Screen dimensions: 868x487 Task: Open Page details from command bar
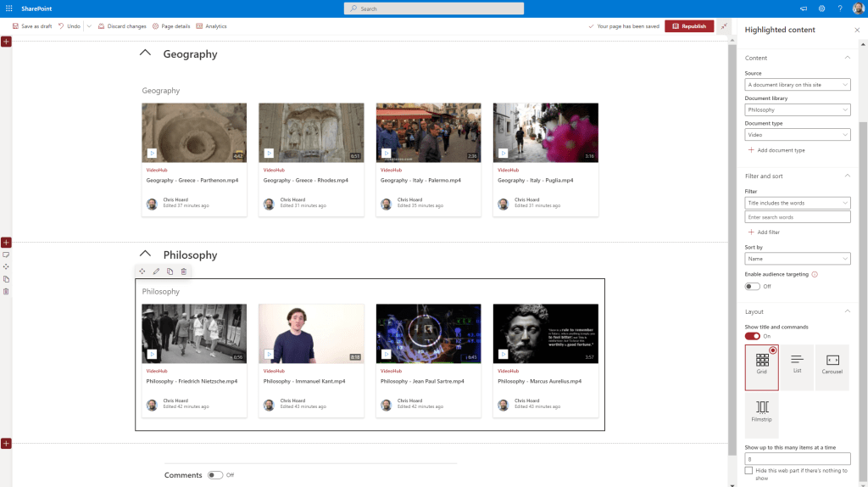tap(171, 26)
